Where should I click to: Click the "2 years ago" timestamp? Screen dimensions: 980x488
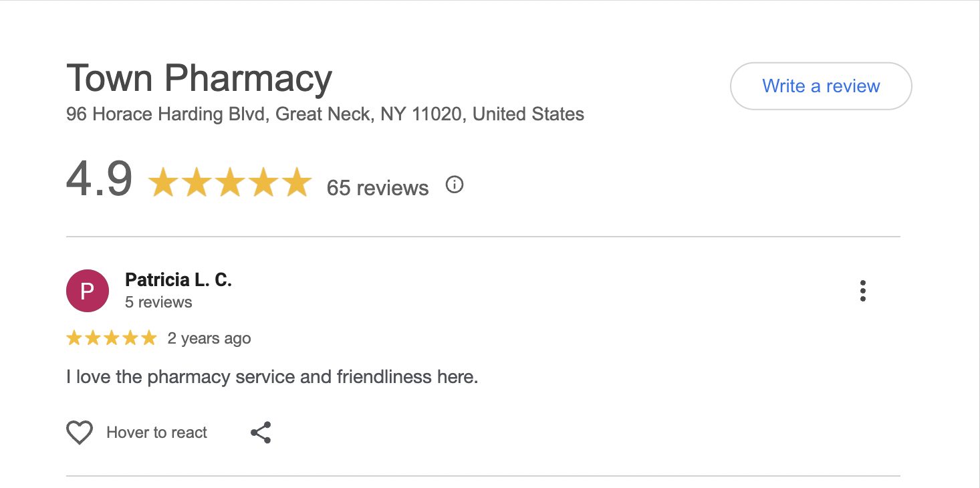click(209, 338)
